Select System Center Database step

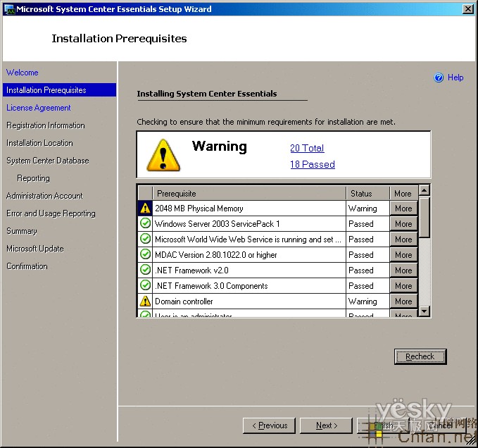[48, 161]
